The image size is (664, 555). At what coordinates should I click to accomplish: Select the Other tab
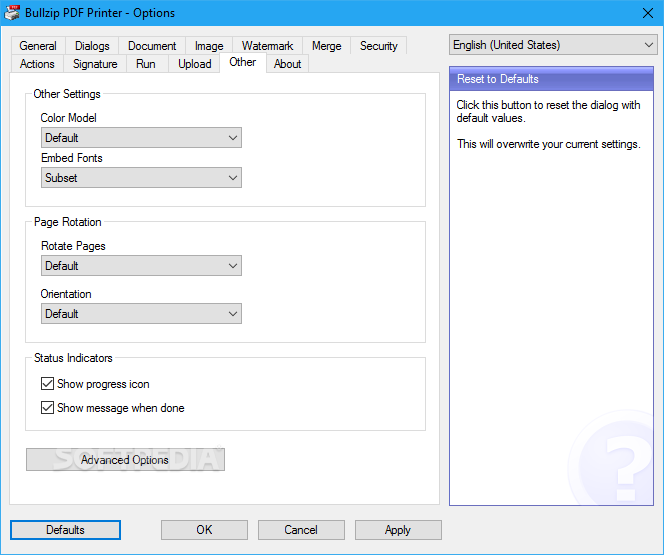coord(243,62)
